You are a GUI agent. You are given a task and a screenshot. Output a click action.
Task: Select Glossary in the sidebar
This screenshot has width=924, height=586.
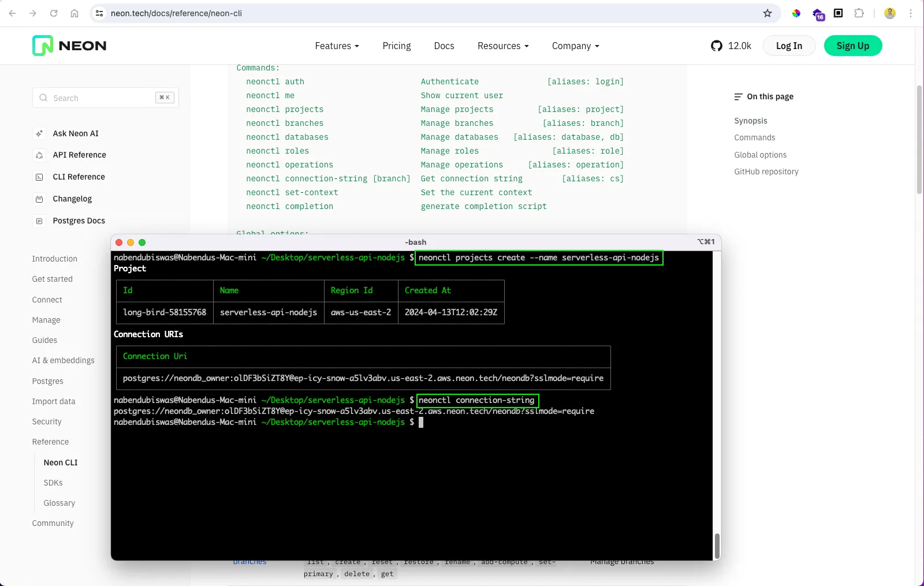point(59,503)
